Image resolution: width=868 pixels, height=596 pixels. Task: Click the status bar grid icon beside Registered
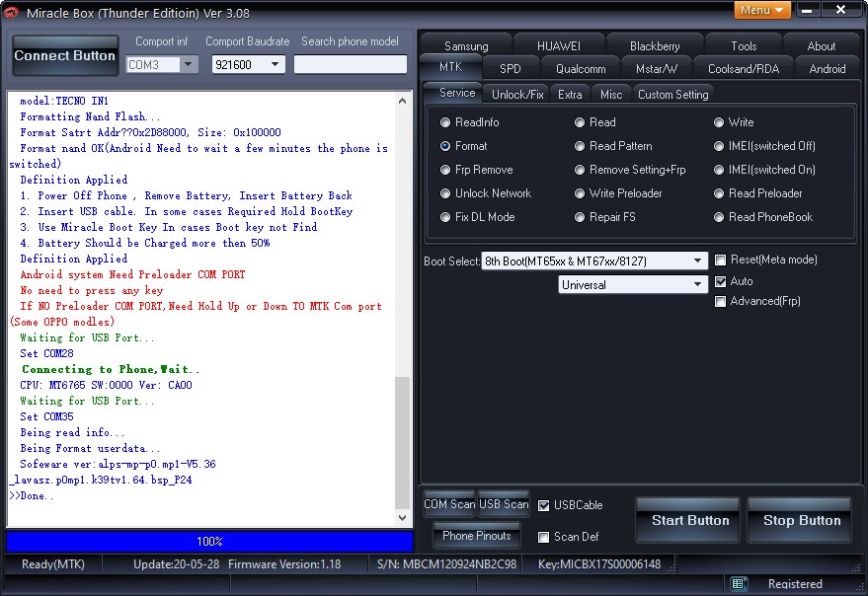coord(738,584)
